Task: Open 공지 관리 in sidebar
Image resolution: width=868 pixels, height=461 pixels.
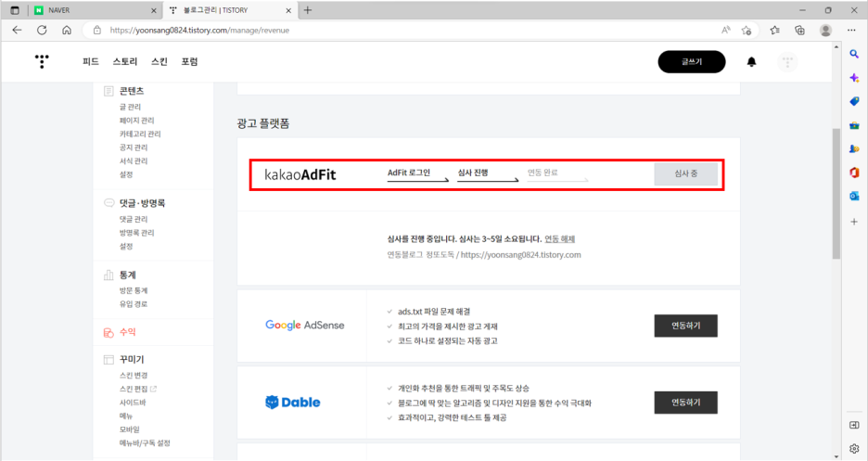Action: pos(134,147)
